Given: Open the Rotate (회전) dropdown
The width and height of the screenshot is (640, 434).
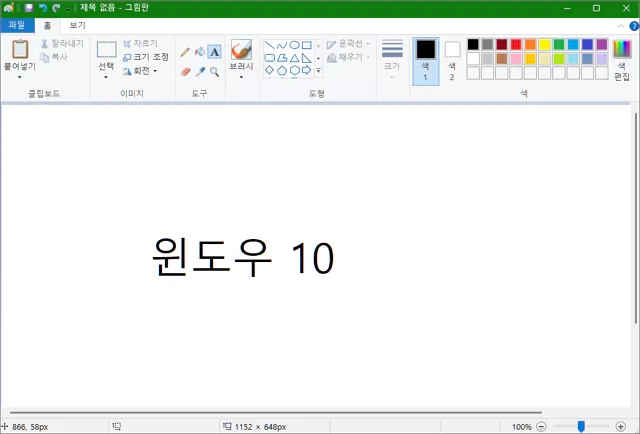Looking at the screenshot, I should point(140,71).
